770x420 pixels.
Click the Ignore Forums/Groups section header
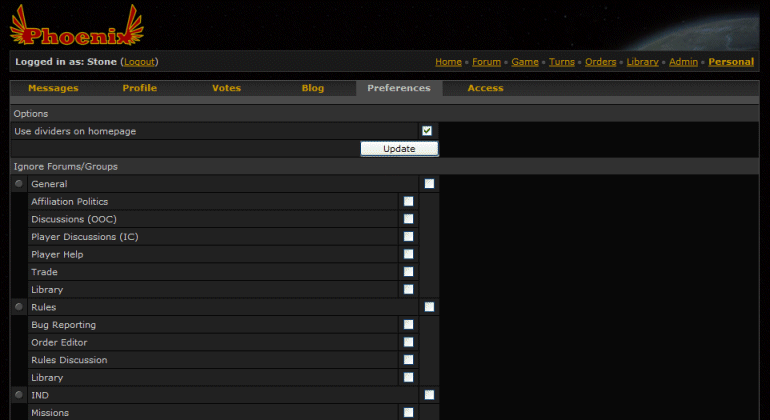[65, 167]
